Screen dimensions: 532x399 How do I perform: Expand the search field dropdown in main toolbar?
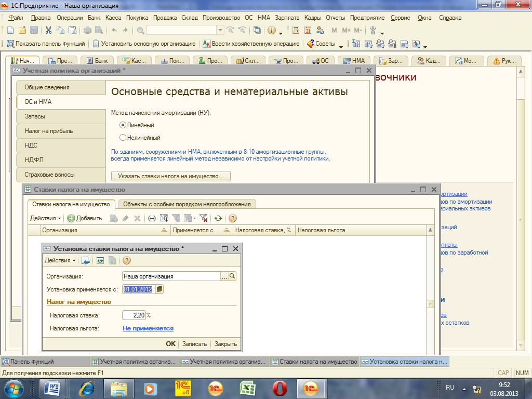[x=220, y=30]
